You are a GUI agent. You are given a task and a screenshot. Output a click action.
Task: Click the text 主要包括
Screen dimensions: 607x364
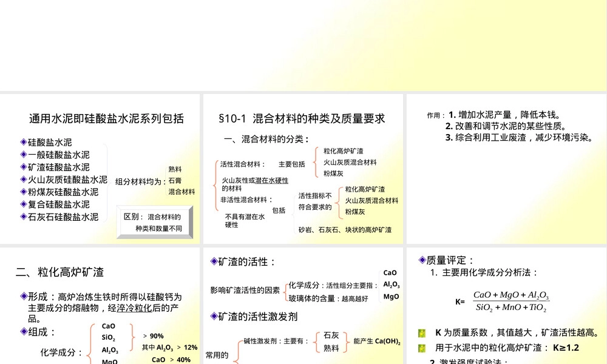292,164
